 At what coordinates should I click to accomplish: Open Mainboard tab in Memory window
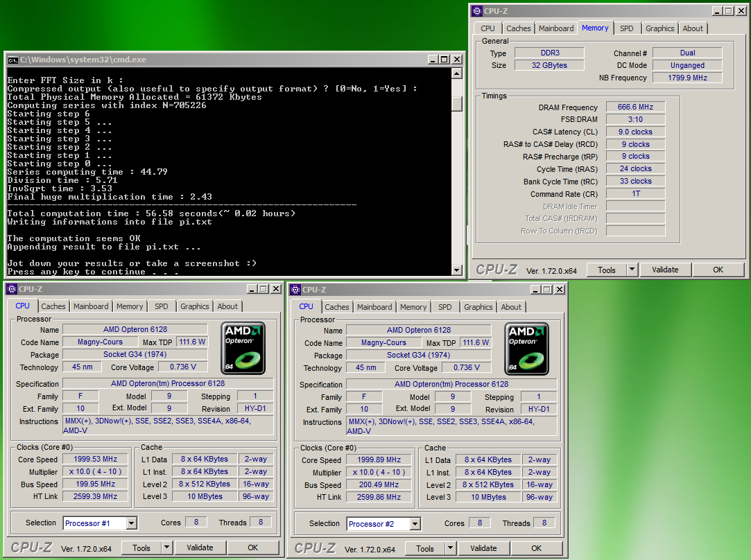556,28
